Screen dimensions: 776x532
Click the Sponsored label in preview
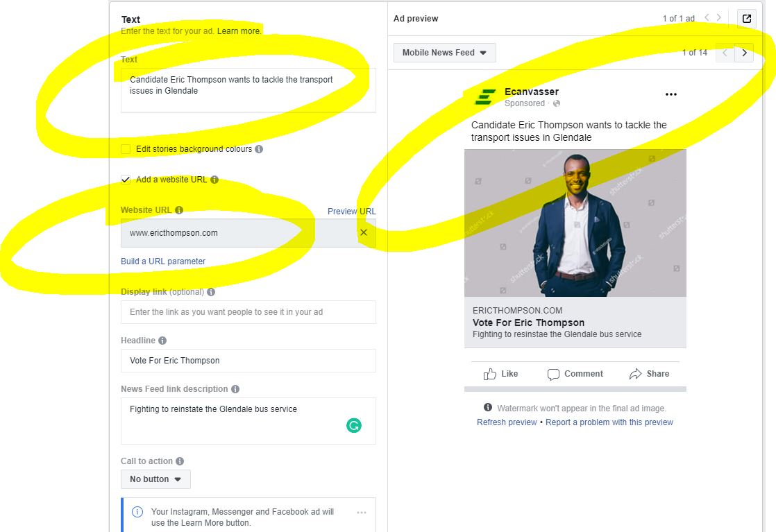click(525, 103)
